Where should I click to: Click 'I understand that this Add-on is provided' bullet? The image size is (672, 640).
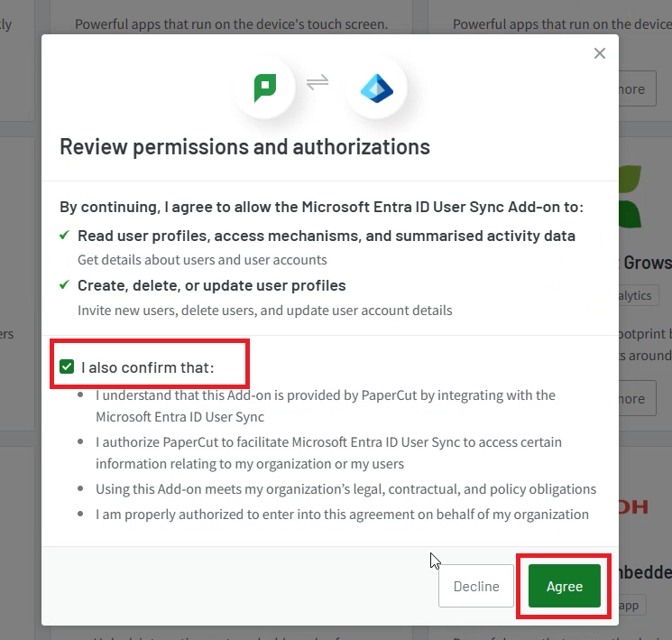326,406
